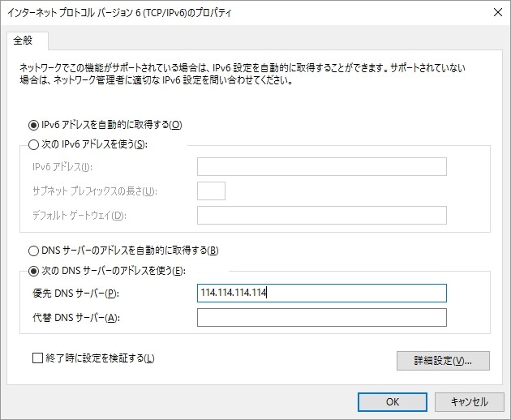
Task: Close the TCP/IPv6 properties dialog
Action: [496, 12]
